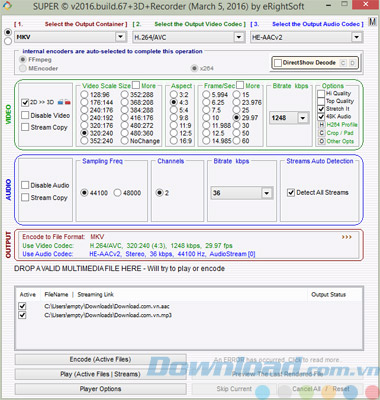Enable Hi Quality option
The image size is (380, 400).
(x=321, y=94)
